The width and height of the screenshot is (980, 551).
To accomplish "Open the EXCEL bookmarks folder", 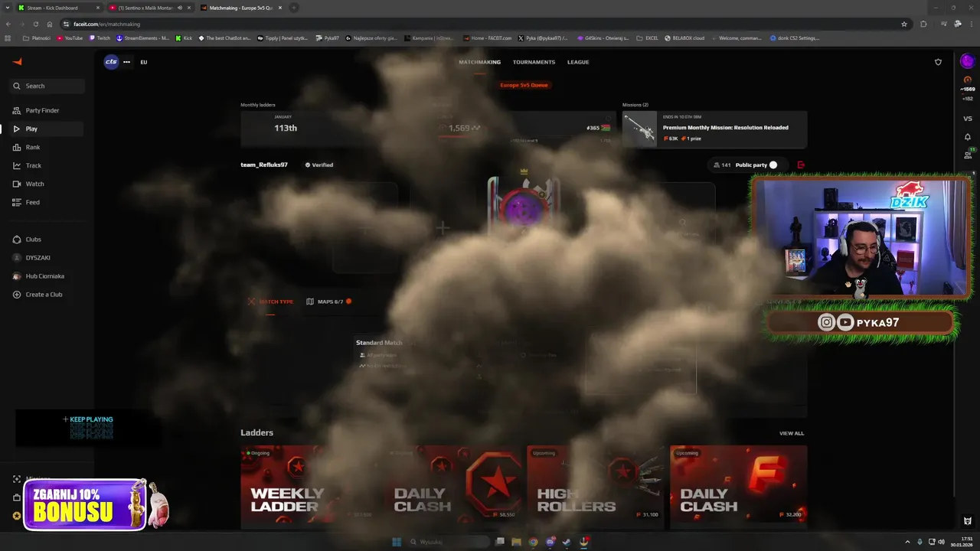I will [x=647, y=37].
